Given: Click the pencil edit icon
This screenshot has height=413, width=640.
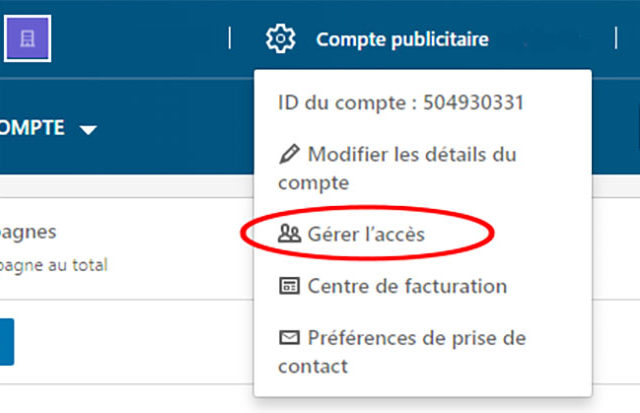Looking at the screenshot, I should coord(289,154).
